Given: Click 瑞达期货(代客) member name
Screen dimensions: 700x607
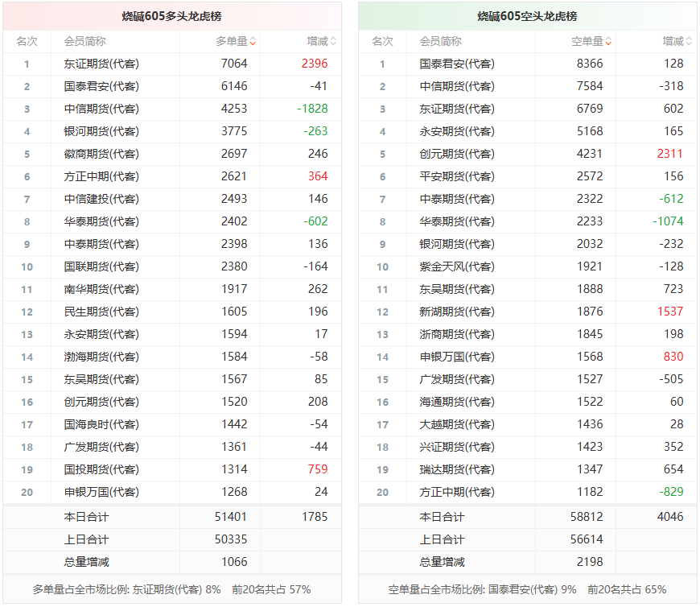Looking at the screenshot, I should pos(457,470).
